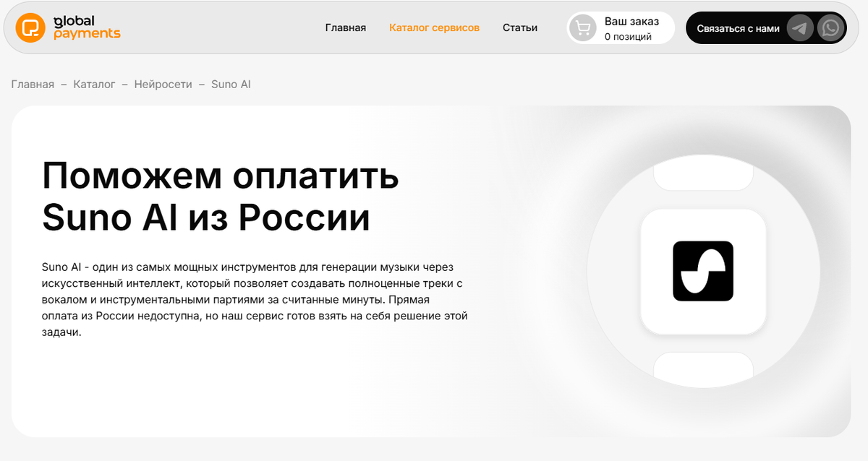This screenshot has height=461, width=868.
Task: Open Каталог сервисов menu item
Action: 434,28
